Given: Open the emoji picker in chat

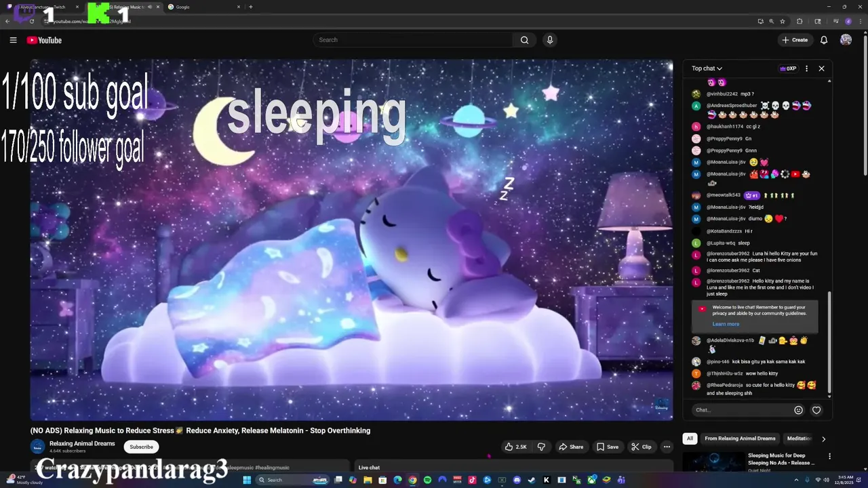Looking at the screenshot, I should 798,410.
